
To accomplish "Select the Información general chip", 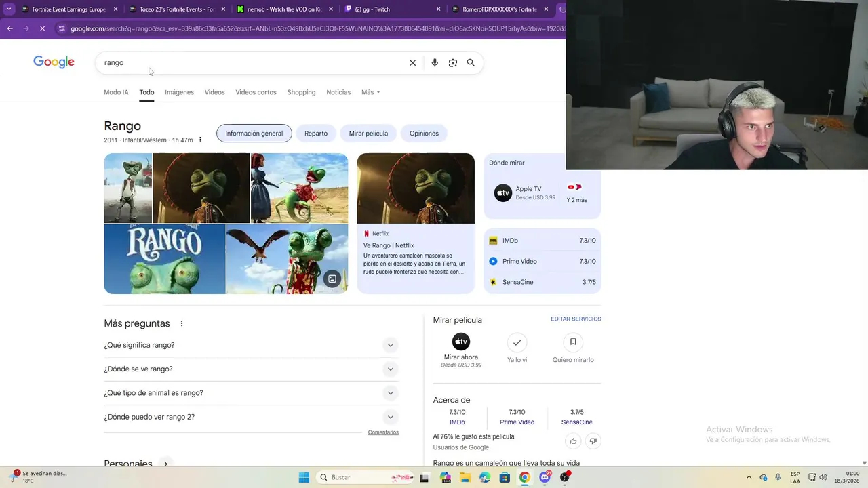I will [x=254, y=134].
